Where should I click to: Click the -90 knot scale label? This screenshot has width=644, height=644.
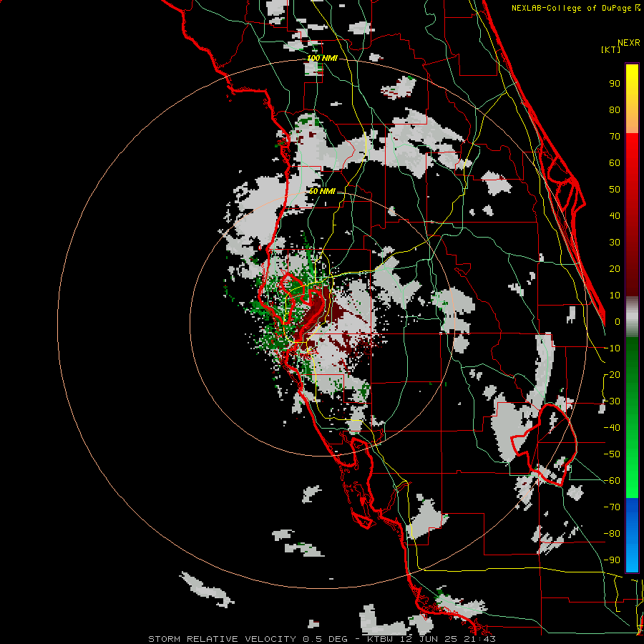pyautogui.click(x=612, y=560)
